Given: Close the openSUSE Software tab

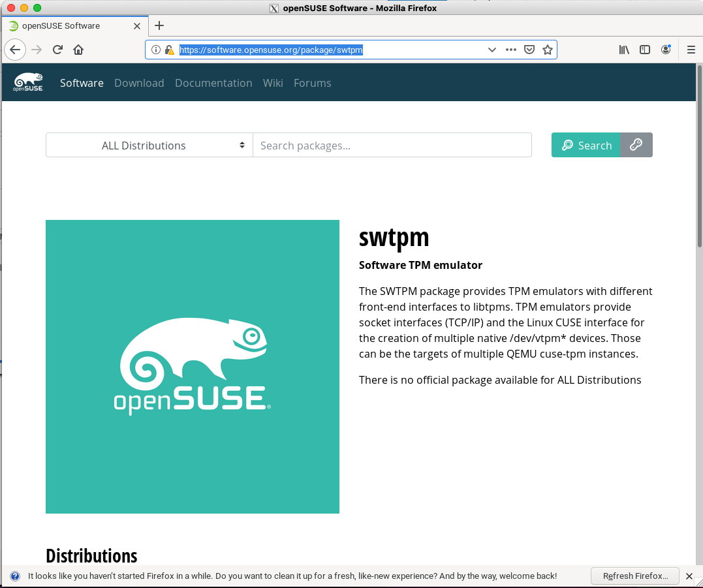Looking at the screenshot, I should 137,26.
